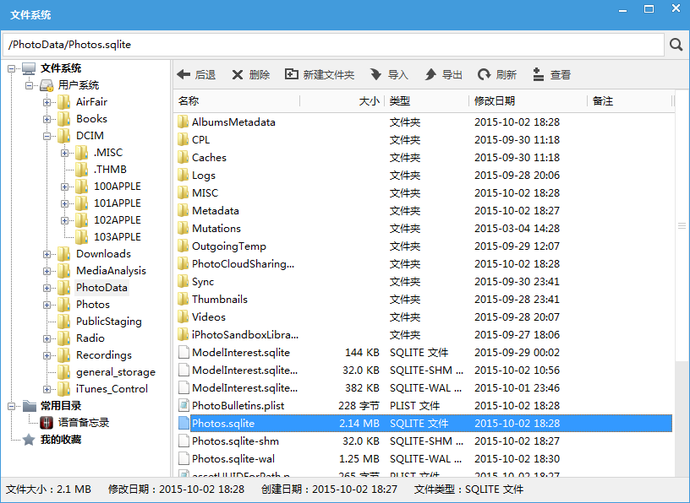The width and height of the screenshot is (690, 503).
Task: Click the refresh icon (刷新)
Action: [484, 74]
